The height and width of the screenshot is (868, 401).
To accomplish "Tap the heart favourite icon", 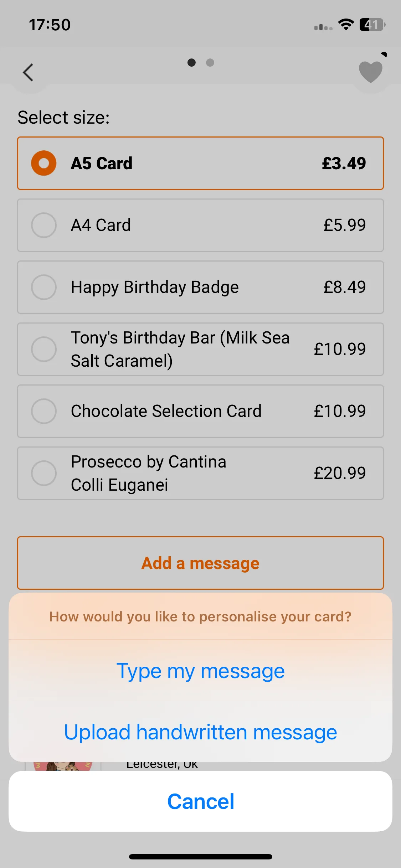I will pyautogui.click(x=371, y=72).
